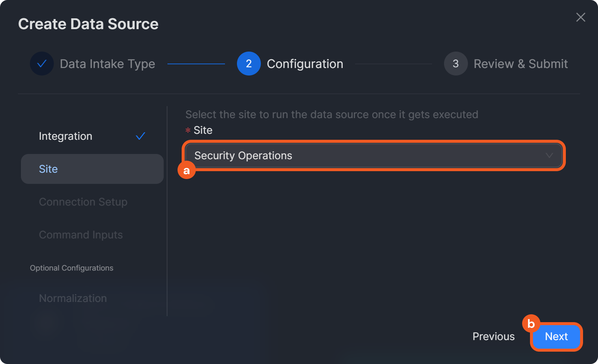Open the Security Operations site selector
This screenshot has height=364, width=598.
(366, 155)
